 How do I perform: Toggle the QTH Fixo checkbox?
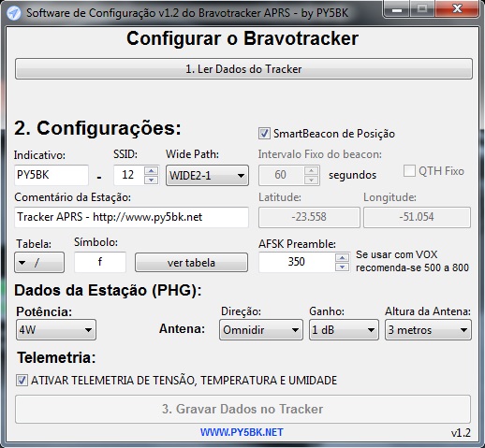click(409, 171)
